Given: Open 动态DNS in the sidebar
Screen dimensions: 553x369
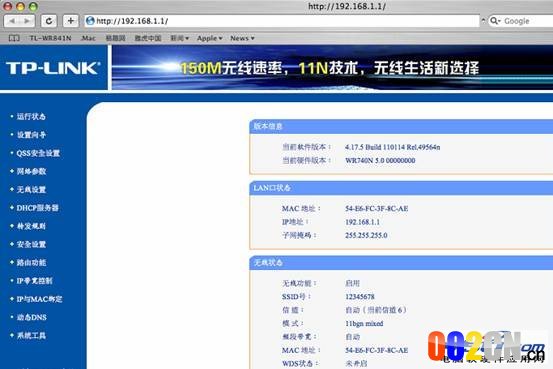Looking at the screenshot, I should click(32, 317).
